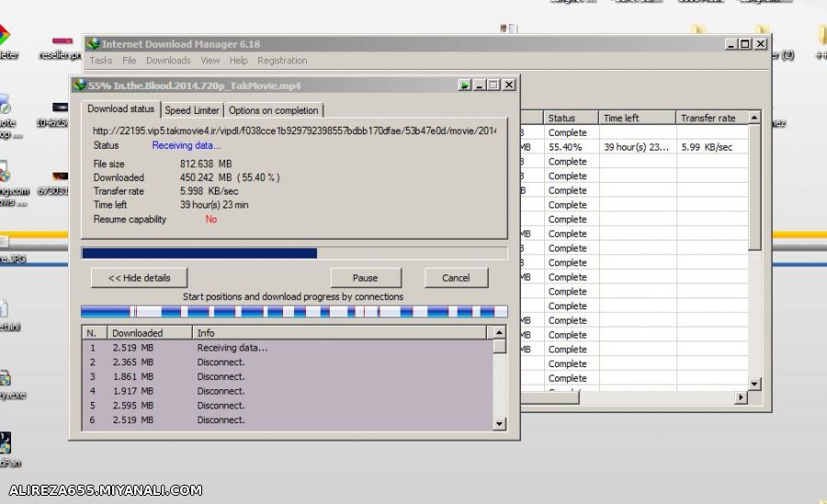Click the Downloaded column header in connections list
Screen dimensions: 827x504
[150, 332]
